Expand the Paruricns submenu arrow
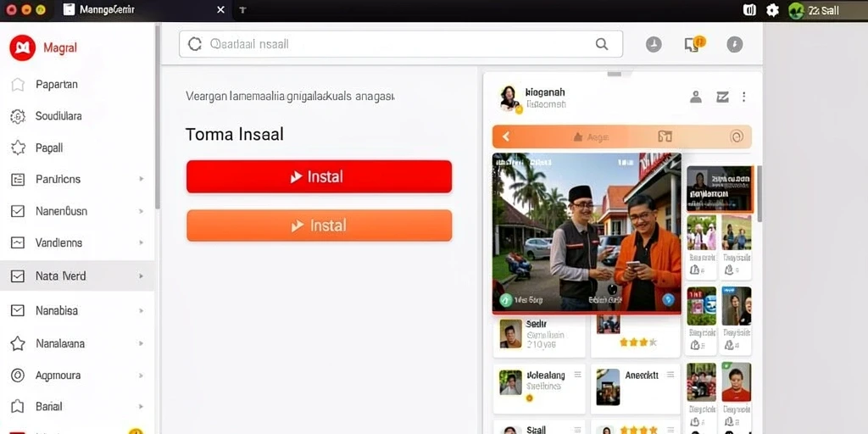This screenshot has width=868, height=434. 142,179
